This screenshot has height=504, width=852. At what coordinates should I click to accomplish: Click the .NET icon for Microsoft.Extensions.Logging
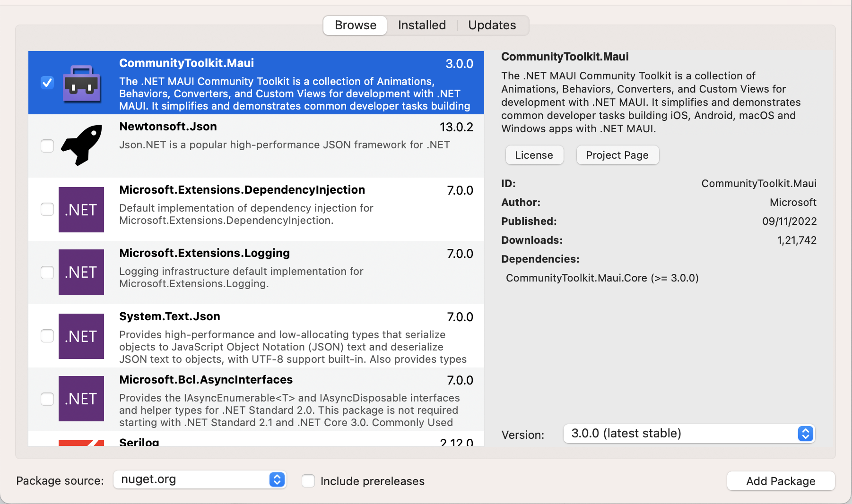pos(81,272)
